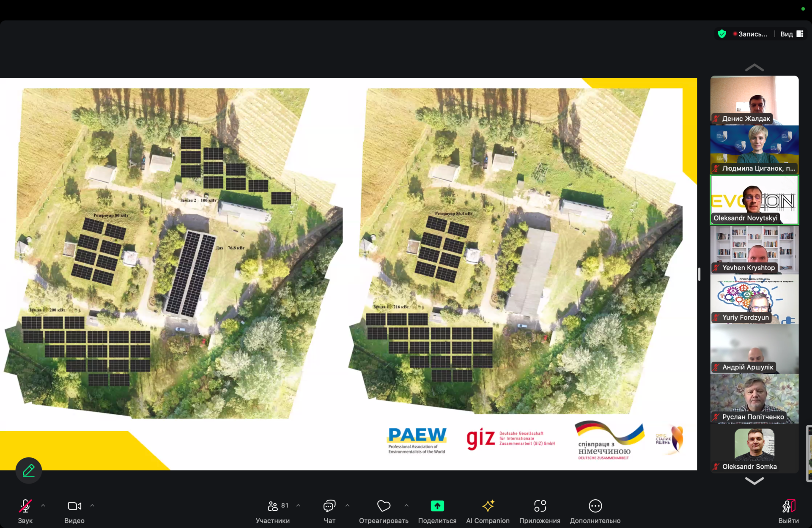
Task: Open AI Companion sparkle icon
Action: (488, 506)
